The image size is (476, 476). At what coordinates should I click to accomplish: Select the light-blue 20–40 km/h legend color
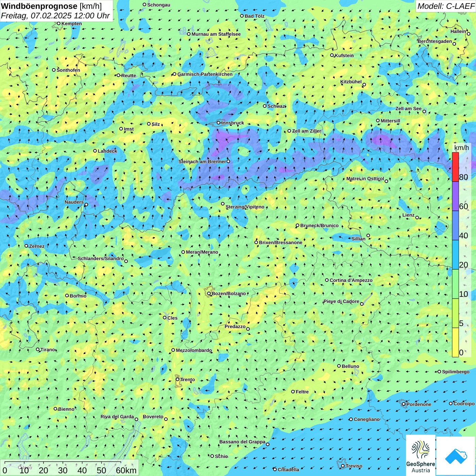click(455, 255)
